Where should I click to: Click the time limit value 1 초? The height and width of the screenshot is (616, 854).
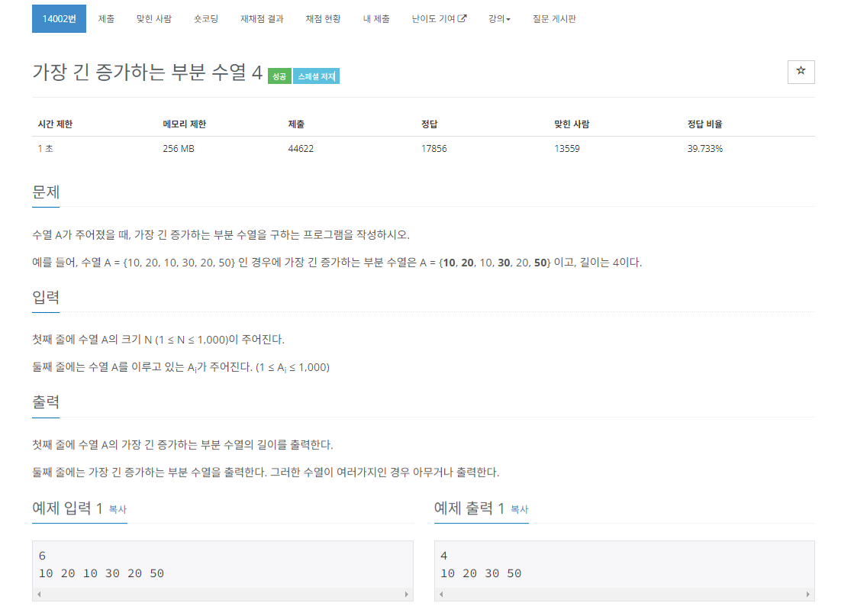45,149
